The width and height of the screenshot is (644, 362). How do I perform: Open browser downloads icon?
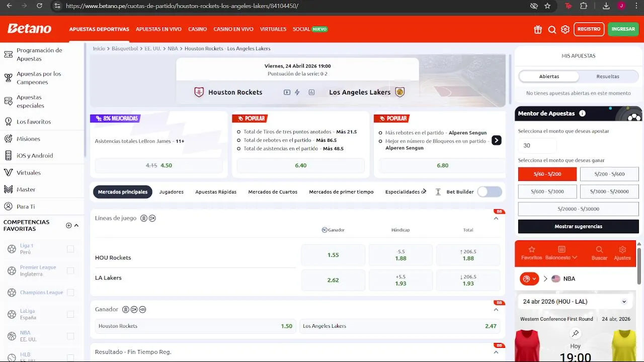pos(606,6)
